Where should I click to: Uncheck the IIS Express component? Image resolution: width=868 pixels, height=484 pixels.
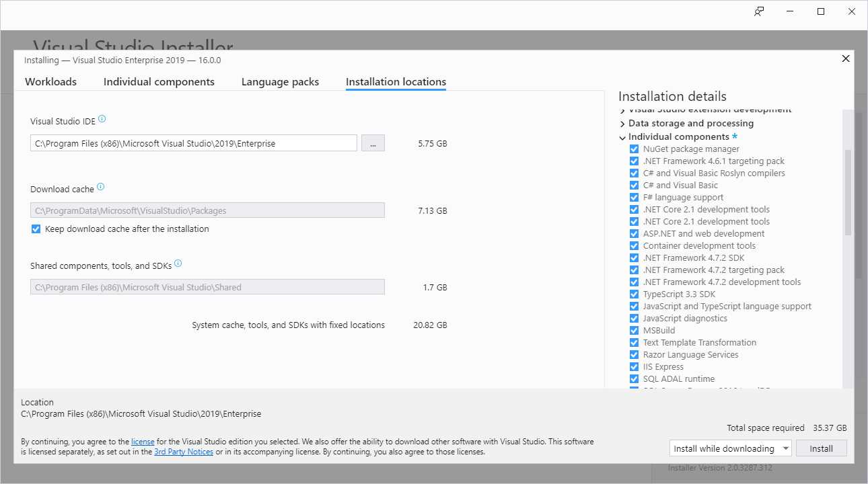633,366
